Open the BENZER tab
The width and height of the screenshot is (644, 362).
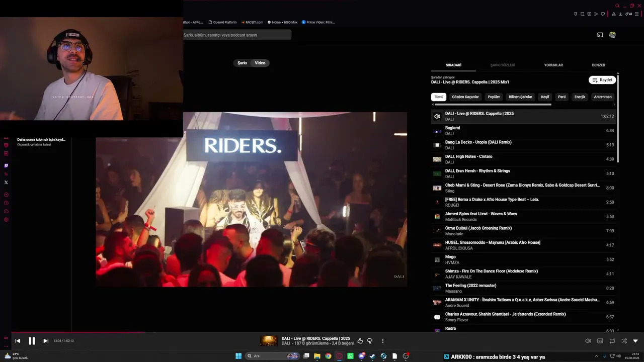pyautogui.click(x=599, y=65)
